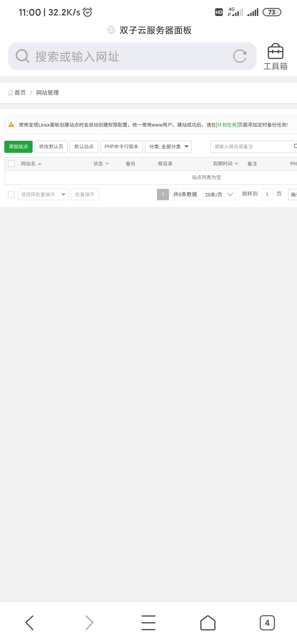Tap the search magnifier icon in address bar
Image resolution: width=297 pixels, height=644 pixels.
[x=22, y=56]
